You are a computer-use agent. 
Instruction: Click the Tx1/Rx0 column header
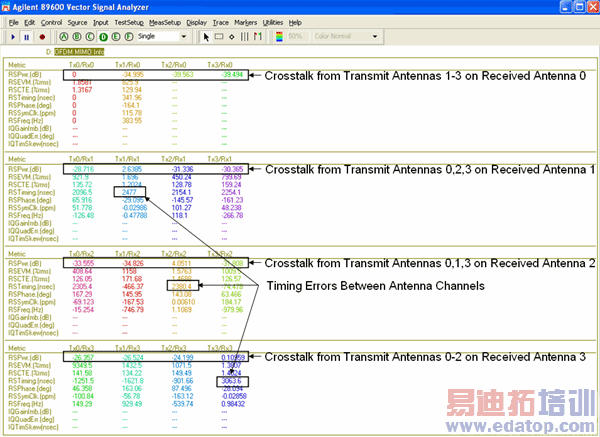127,65
